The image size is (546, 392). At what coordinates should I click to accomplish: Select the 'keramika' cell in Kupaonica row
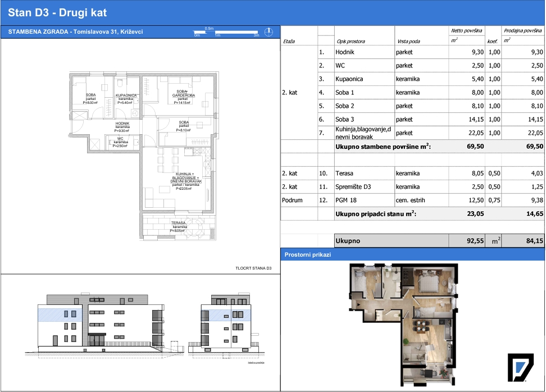[421, 79]
